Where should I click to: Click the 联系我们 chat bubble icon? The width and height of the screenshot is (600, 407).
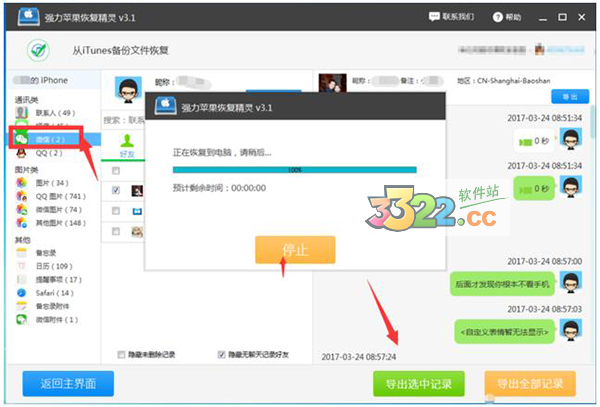pos(434,17)
